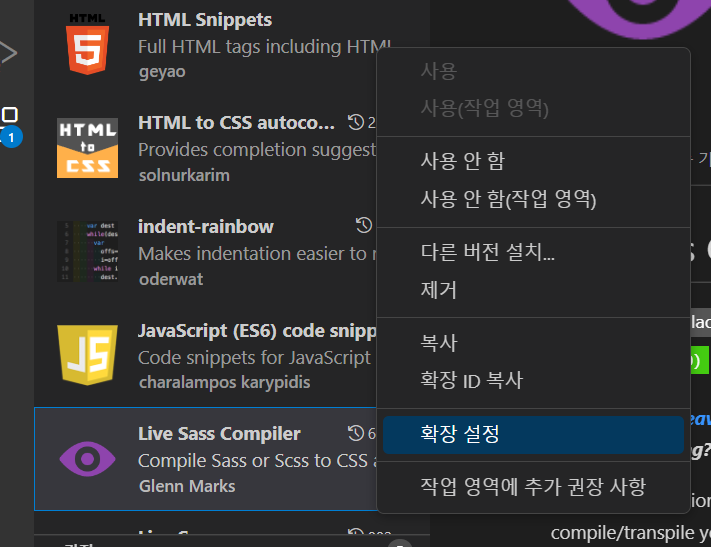Click the publisher 'charalampos karypidis'

click(224, 382)
